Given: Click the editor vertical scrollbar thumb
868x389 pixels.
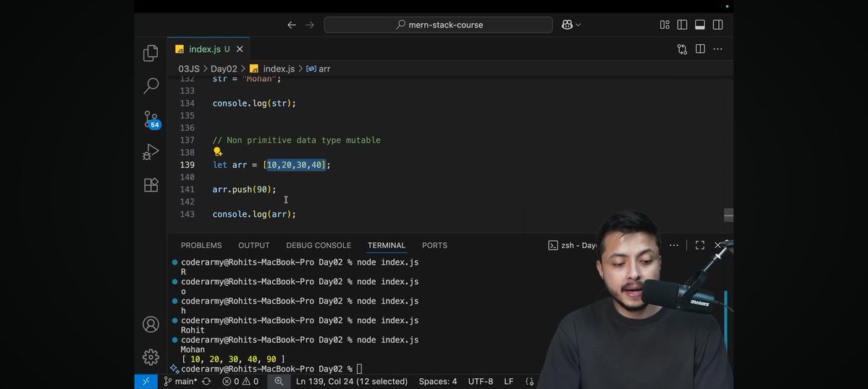Looking at the screenshot, I should (728, 215).
